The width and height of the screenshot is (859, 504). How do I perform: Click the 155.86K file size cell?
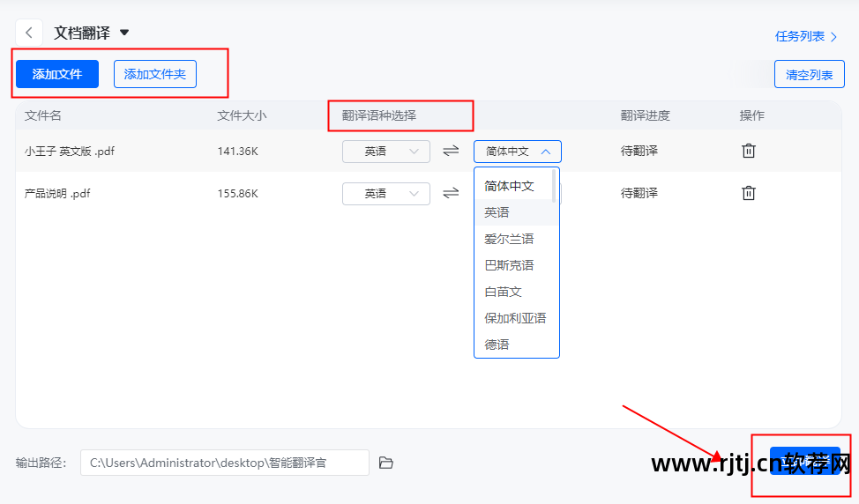[238, 193]
